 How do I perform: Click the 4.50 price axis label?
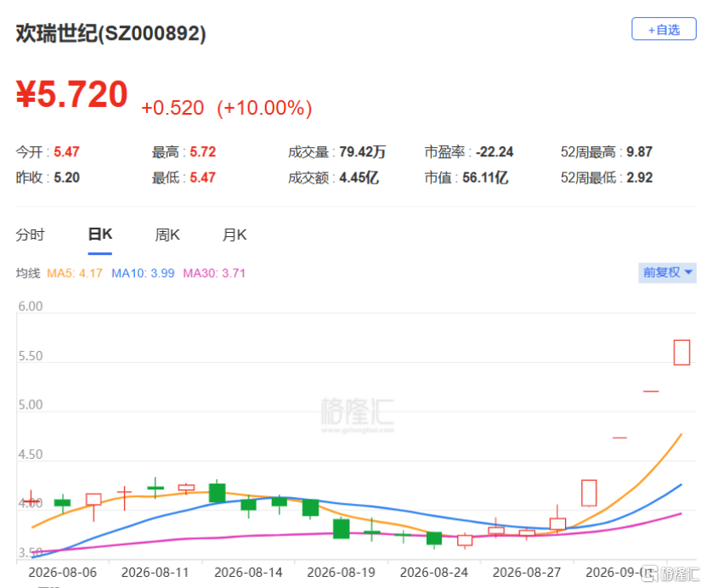[x=31, y=455]
